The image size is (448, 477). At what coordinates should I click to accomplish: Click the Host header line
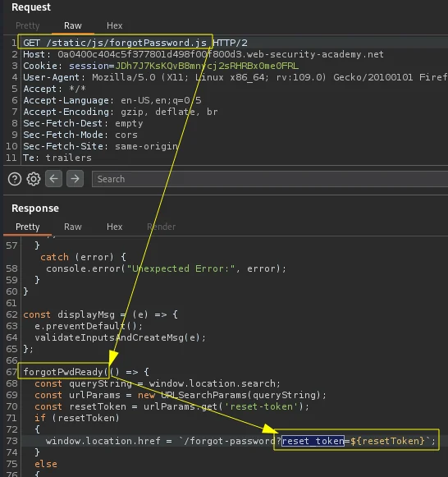[203, 54]
